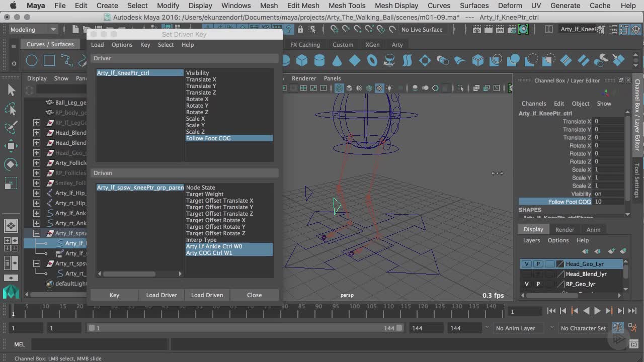Create a NURBS square from shelf
The height and width of the screenshot is (362, 644).
[49, 61]
